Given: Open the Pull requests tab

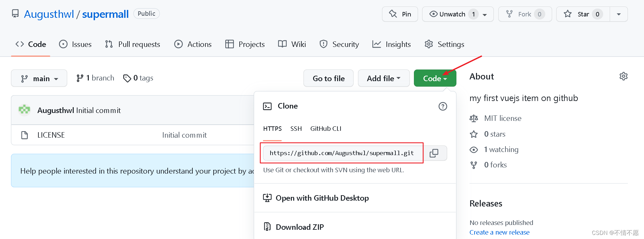Looking at the screenshot, I should pos(132,44).
